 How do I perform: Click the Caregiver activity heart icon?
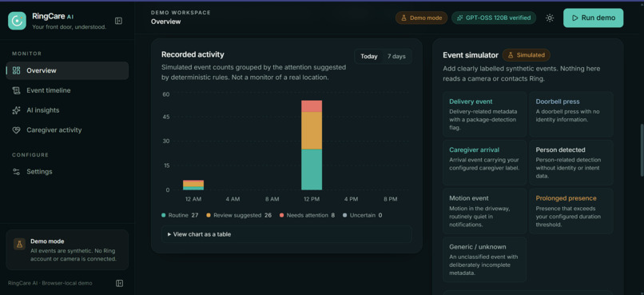click(17, 130)
